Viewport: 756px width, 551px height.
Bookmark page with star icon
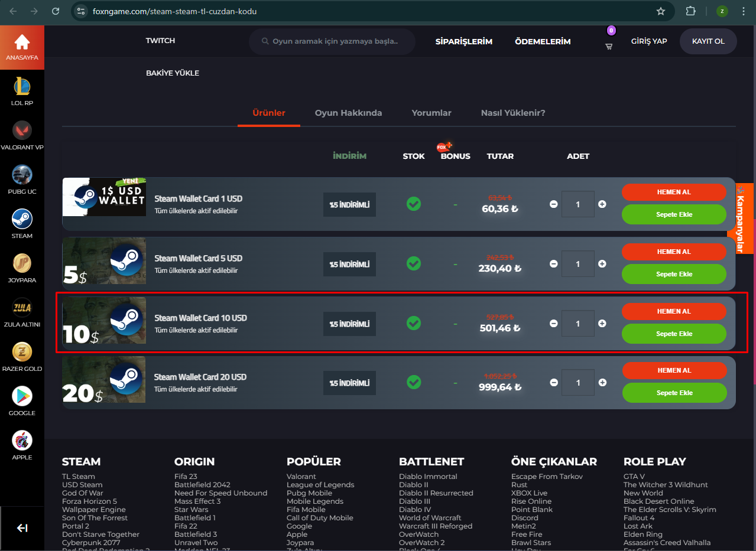point(661,11)
